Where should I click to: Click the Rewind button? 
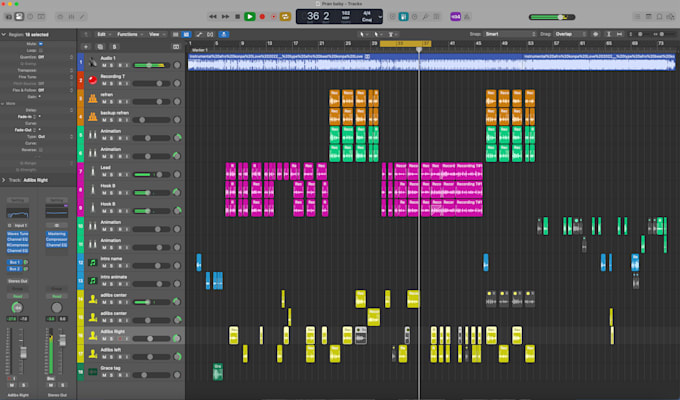(x=212, y=16)
